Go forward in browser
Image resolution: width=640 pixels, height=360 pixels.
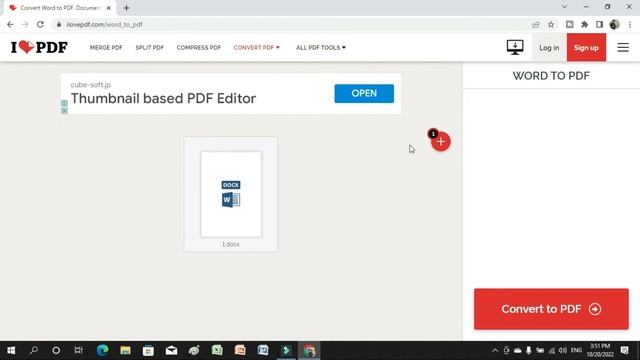[25, 24]
